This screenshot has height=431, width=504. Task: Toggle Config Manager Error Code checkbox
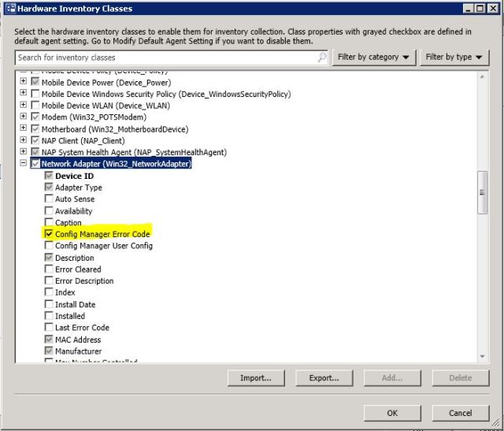pos(49,234)
